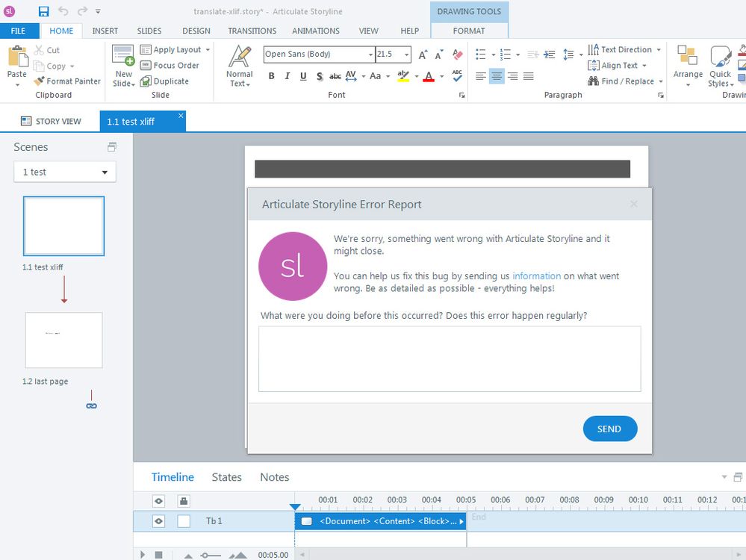The height and width of the screenshot is (560, 746).
Task: Follow the information link in error dialog
Action: (x=536, y=276)
